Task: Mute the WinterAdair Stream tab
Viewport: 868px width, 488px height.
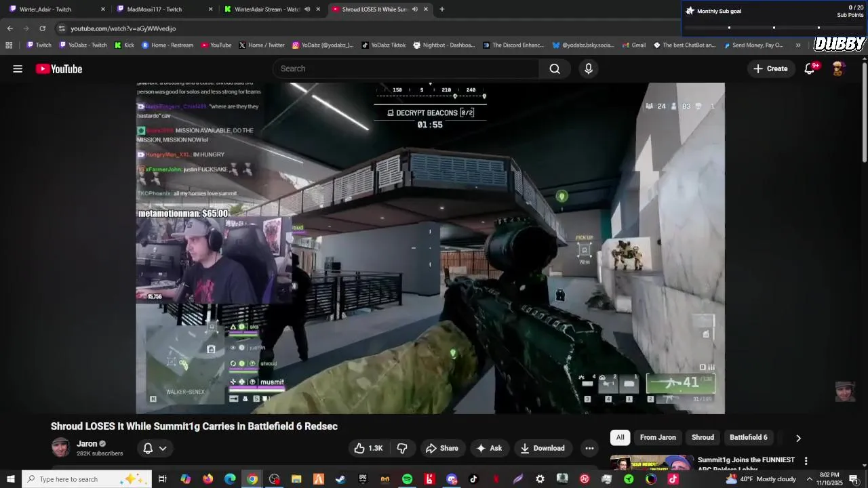Action: click(x=307, y=9)
